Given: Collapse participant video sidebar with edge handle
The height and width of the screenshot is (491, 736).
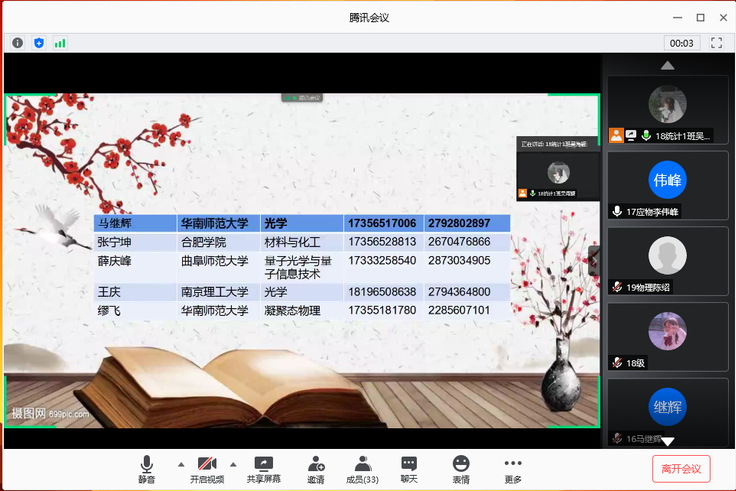Looking at the screenshot, I should [595, 258].
